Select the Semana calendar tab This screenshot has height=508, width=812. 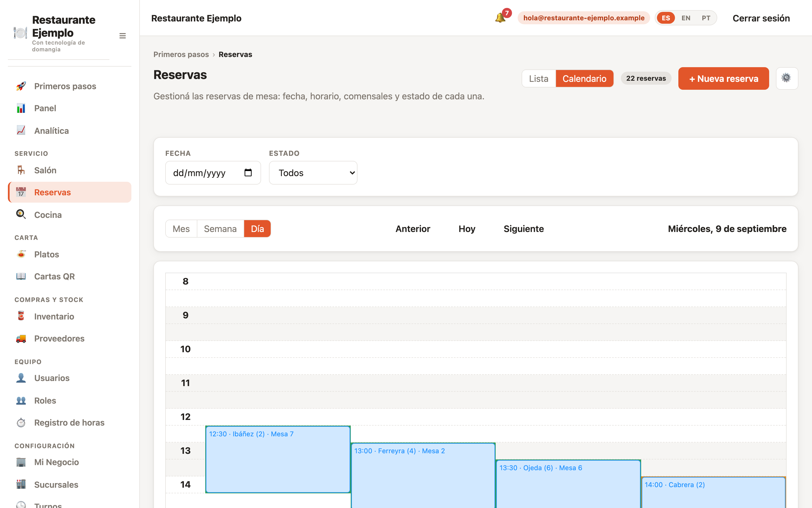click(220, 229)
